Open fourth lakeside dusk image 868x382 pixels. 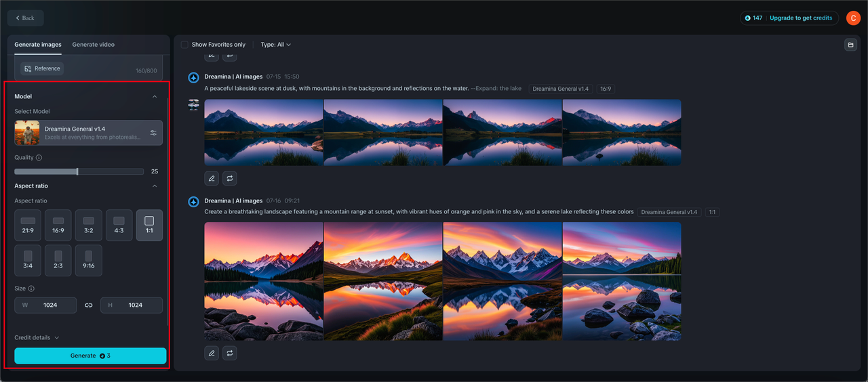click(x=622, y=133)
